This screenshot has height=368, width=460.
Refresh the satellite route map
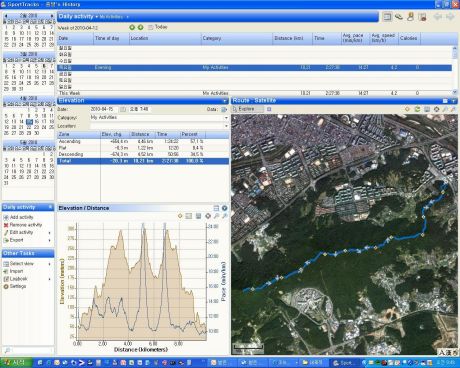417,109
